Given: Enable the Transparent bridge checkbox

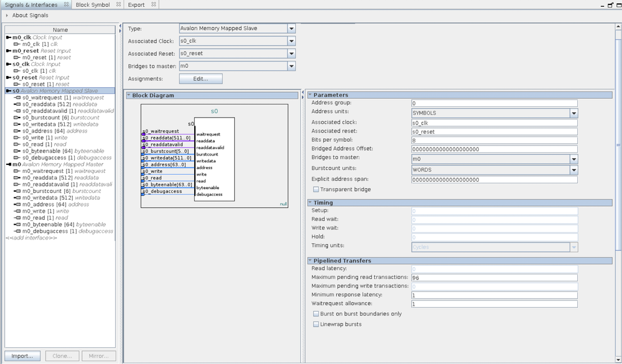Looking at the screenshot, I should pos(316,189).
